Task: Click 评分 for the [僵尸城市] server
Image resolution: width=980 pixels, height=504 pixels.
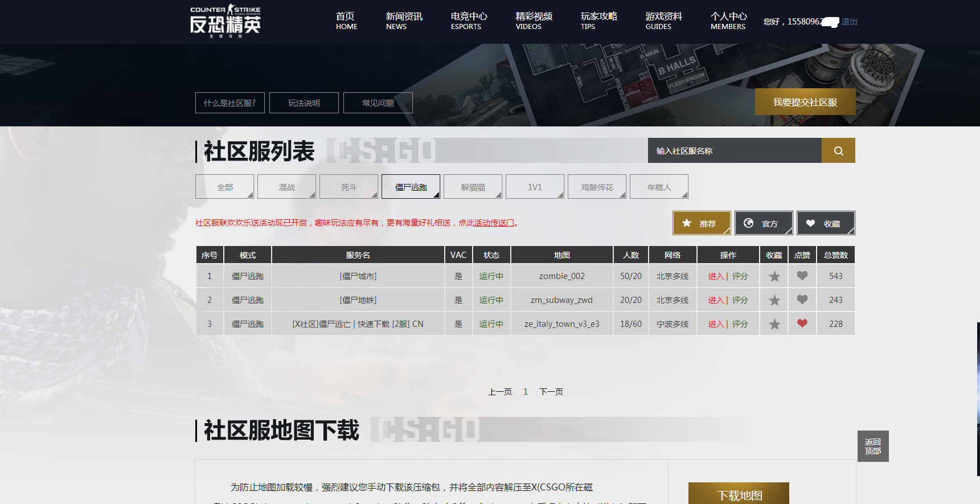Action: (740, 276)
